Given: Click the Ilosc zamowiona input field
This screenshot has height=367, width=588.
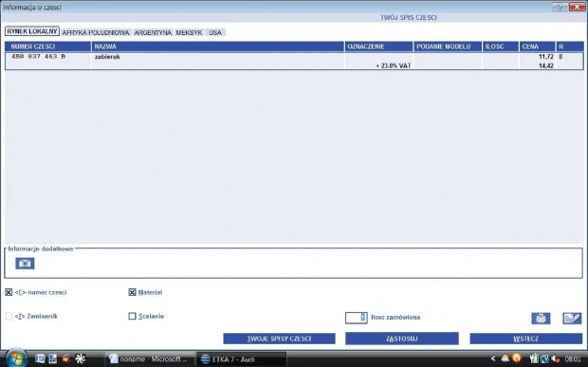Looking at the screenshot, I should tap(357, 318).
